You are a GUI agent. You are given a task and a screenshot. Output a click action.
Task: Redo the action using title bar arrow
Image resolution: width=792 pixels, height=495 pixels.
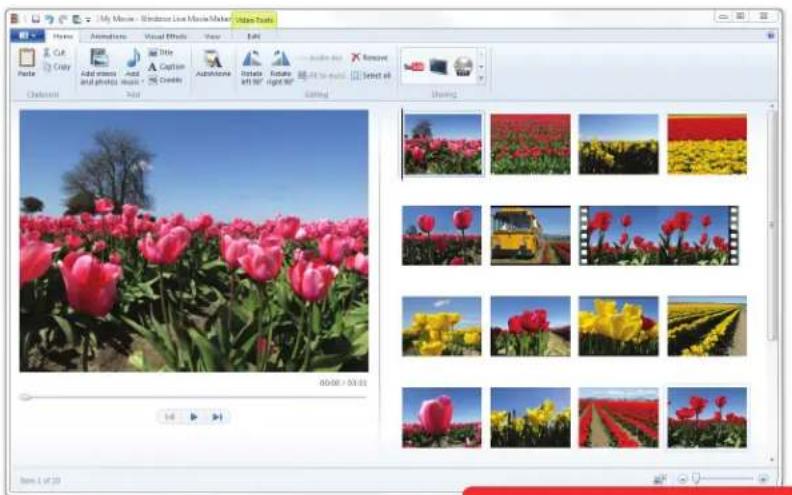point(63,19)
